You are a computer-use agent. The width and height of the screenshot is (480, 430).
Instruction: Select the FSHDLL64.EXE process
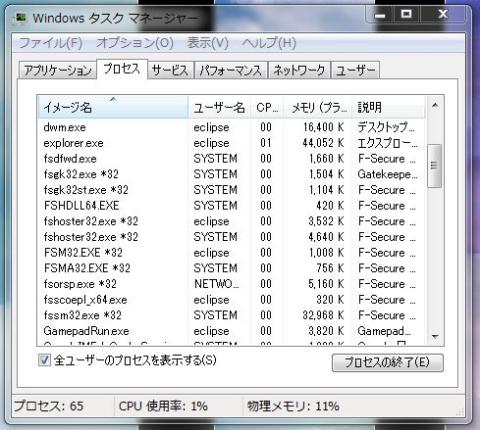231,205
